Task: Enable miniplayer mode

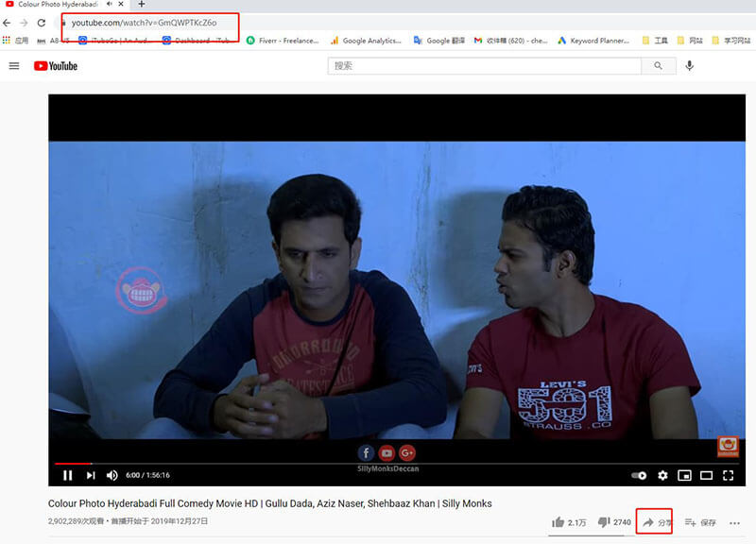Action: (684, 476)
